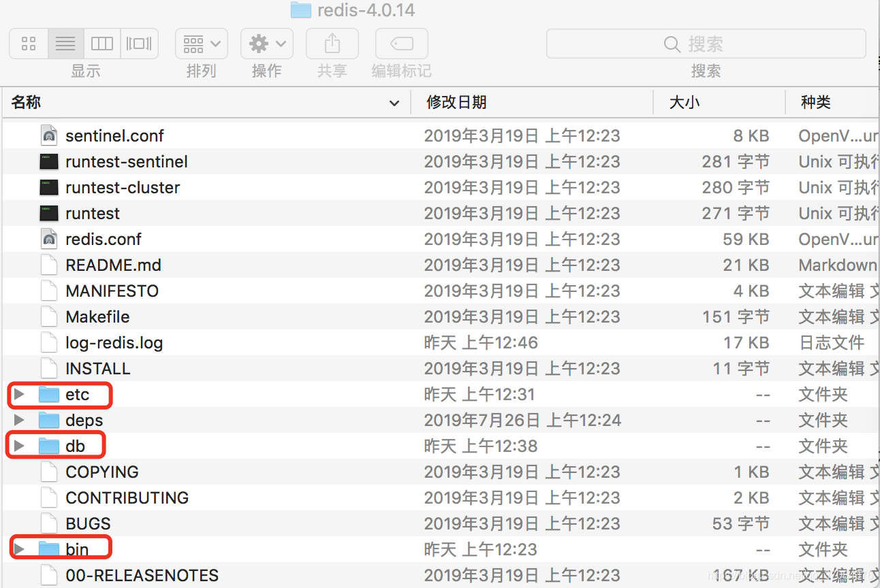880x588 pixels.
Task: Select the redis.conf file icon
Action: point(49,239)
